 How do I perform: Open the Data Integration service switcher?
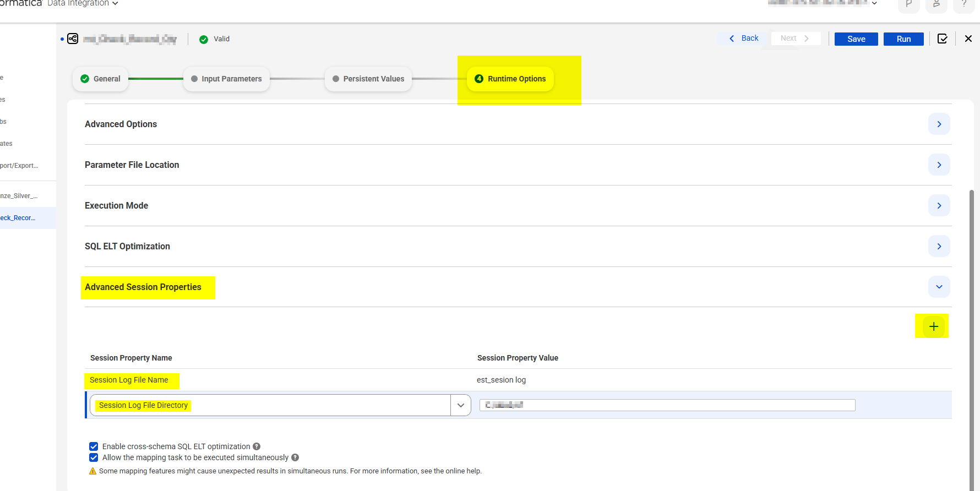click(x=83, y=3)
